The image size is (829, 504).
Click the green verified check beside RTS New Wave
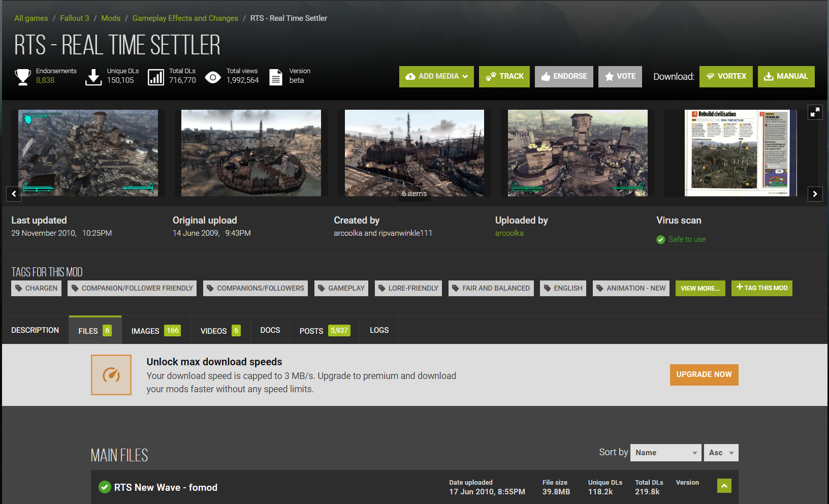click(x=105, y=487)
